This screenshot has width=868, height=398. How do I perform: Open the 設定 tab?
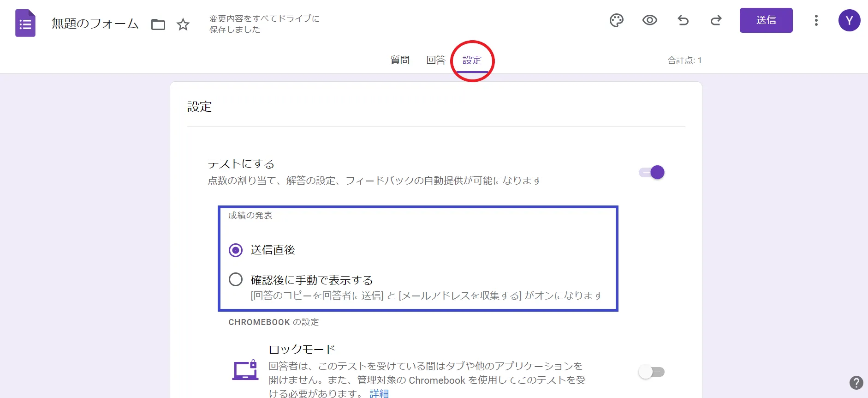point(472,60)
